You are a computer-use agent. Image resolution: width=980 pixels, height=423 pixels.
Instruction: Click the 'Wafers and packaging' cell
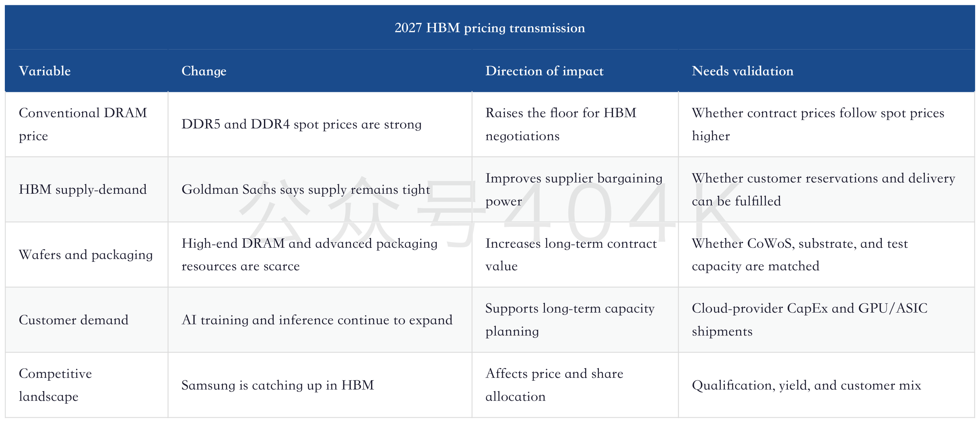[x=86, y=255]
